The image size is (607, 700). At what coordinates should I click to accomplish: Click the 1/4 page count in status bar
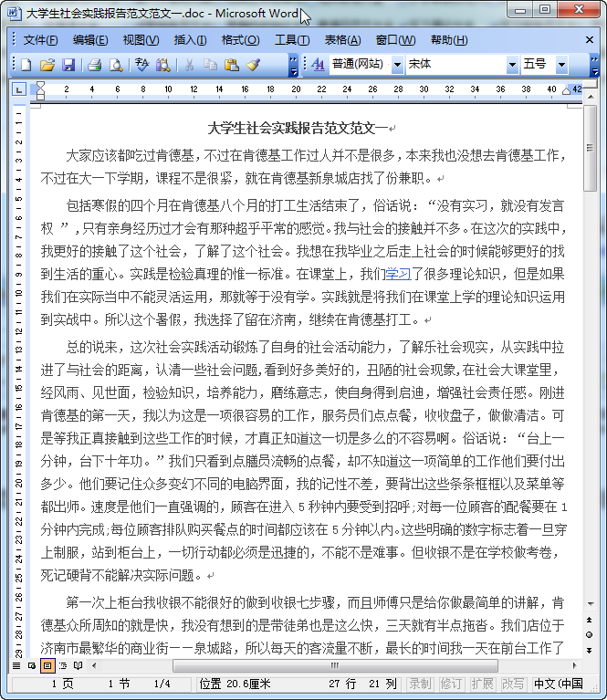162,684
